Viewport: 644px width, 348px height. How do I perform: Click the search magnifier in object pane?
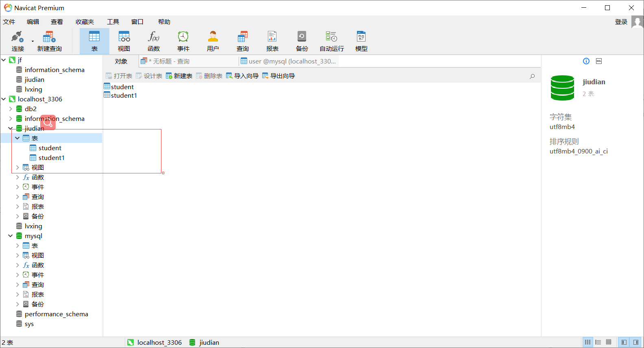tap(532, 76)
